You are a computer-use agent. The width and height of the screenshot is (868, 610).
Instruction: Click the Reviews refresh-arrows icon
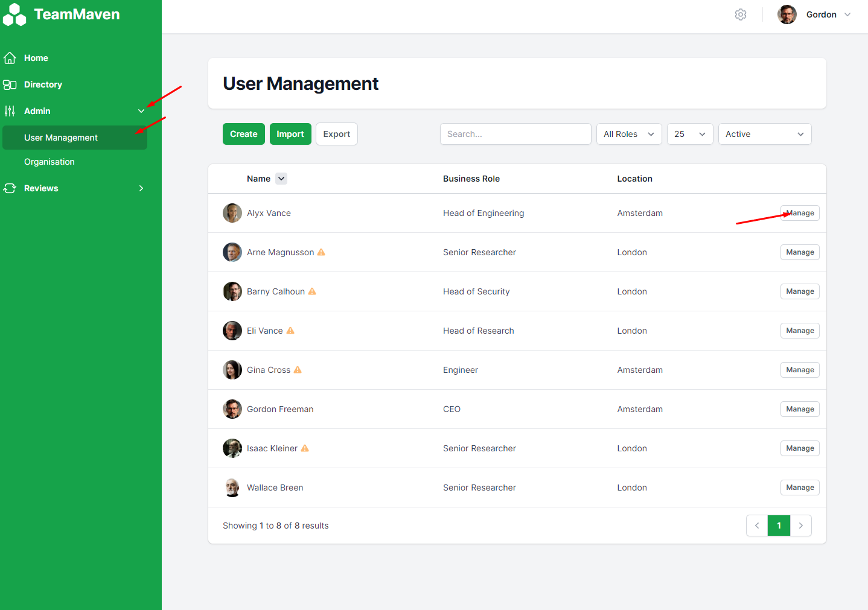tap(10, 188)
